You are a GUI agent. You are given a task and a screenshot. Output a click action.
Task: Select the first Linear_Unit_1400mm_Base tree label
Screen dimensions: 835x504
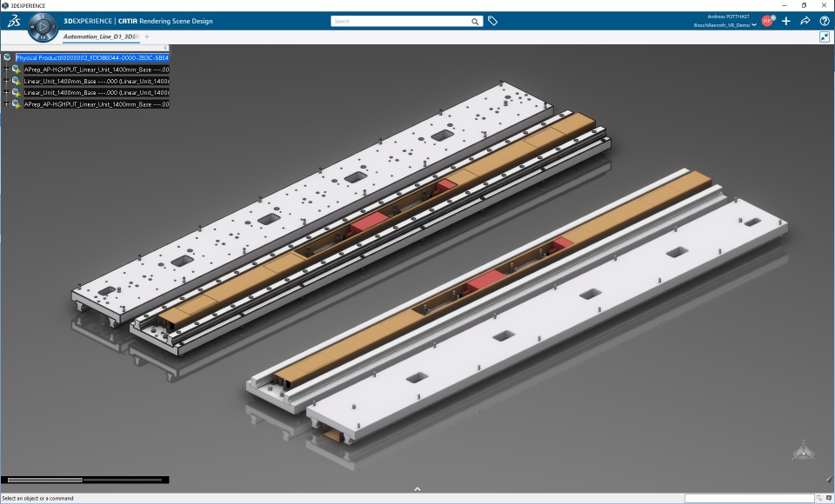point(97,81)
